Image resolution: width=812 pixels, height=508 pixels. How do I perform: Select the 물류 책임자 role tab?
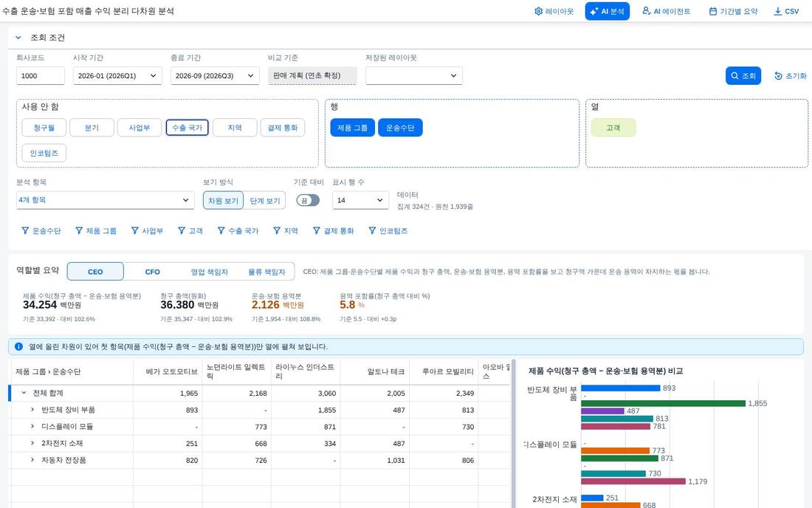266,271
